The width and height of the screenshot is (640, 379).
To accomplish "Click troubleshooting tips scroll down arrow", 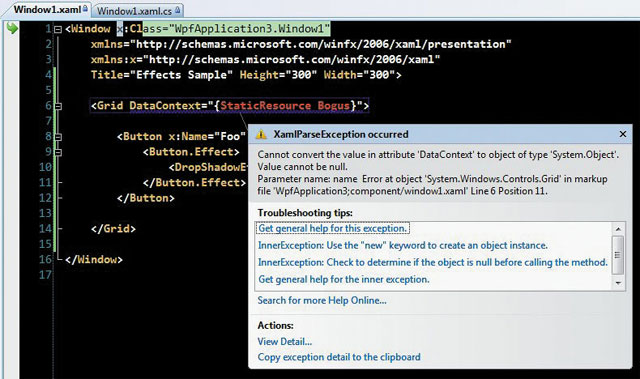I will pyautogui.click(x=618, y=283).
